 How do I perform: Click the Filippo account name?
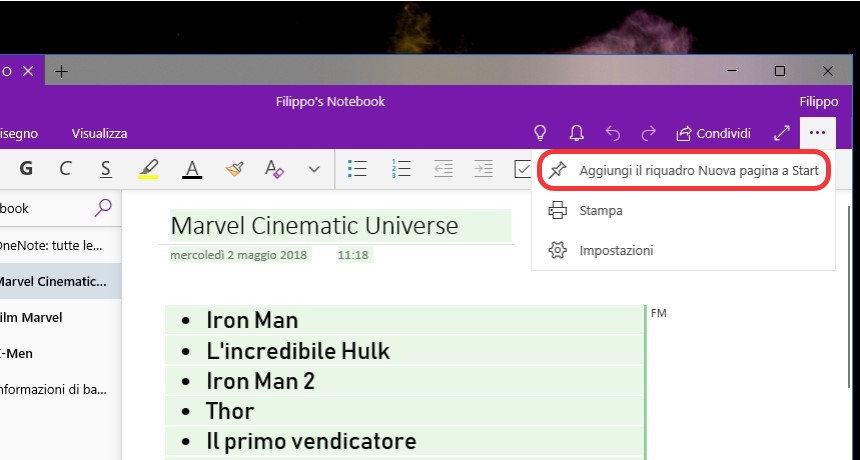[x=818, y=101]
